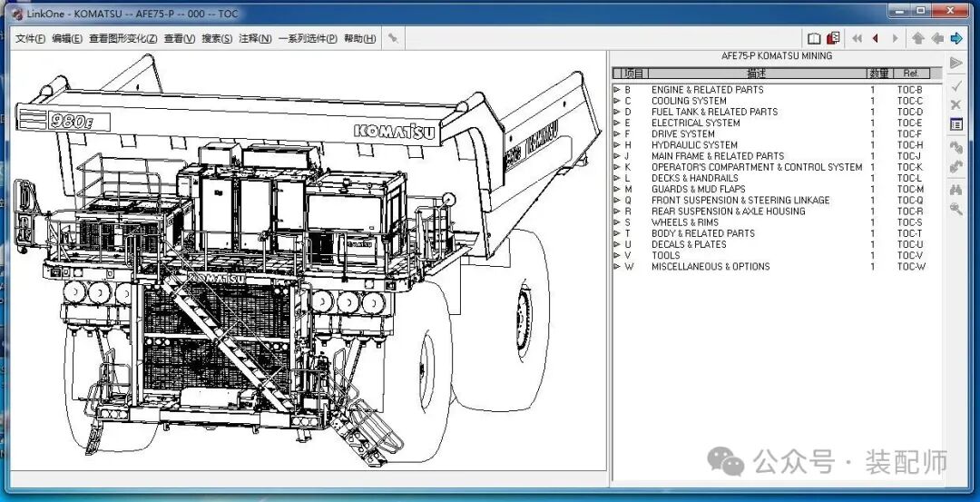Click the grey back arrow icon
980x502 pixels.
[x=936, y=39]
